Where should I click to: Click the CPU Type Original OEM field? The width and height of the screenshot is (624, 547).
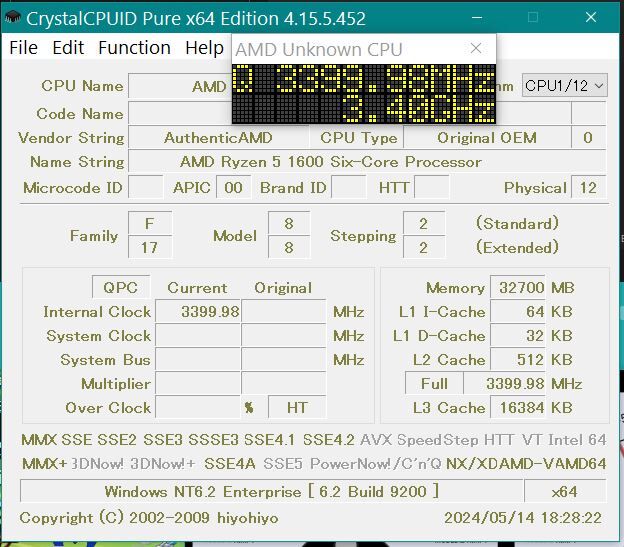click(x=487, y=138)
